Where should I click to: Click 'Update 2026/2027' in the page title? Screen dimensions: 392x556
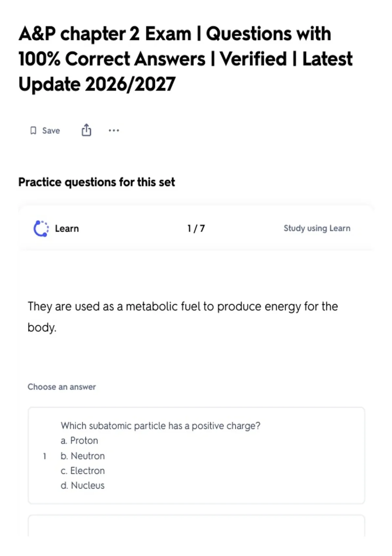point(97,84)
